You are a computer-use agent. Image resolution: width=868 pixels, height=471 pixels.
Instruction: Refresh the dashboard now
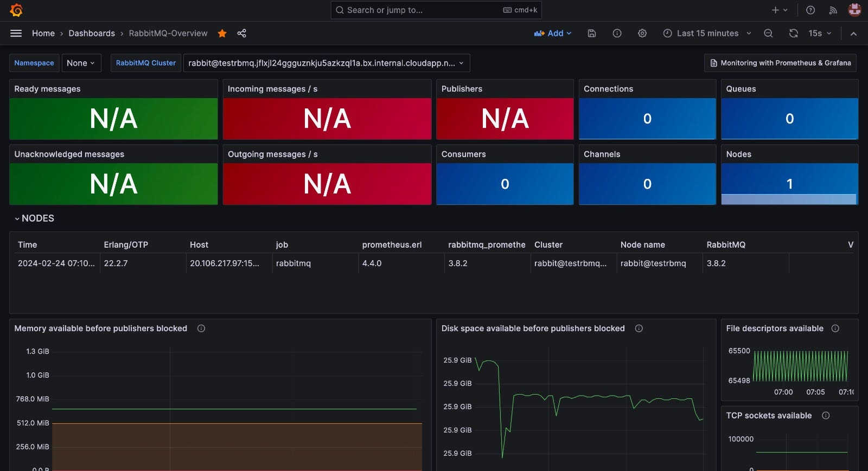793,33
